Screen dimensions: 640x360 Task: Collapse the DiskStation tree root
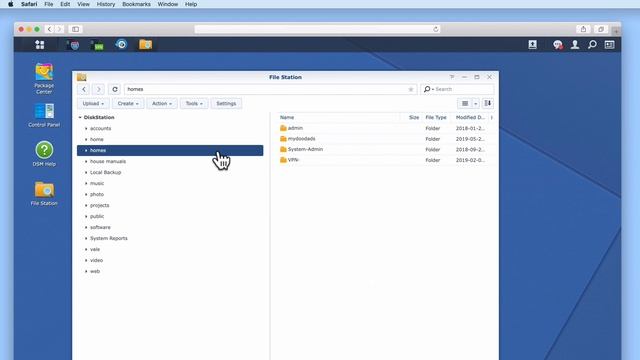point(80,118)
